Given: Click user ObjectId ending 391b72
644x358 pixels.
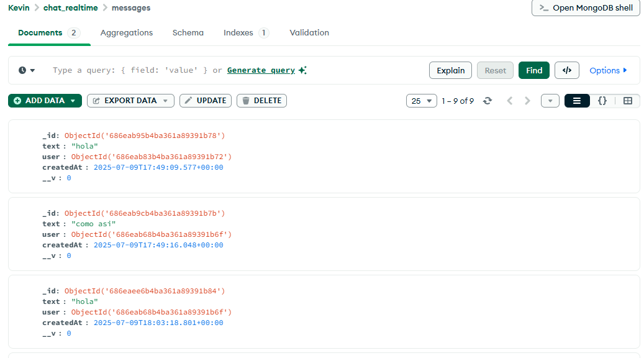Looking at the screenshot, I should pos(152,157).
